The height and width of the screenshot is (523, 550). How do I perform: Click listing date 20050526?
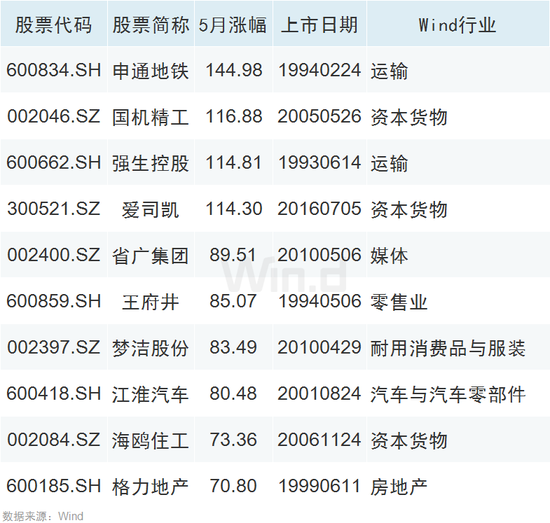pyautogui.click(x=320, y=116)
